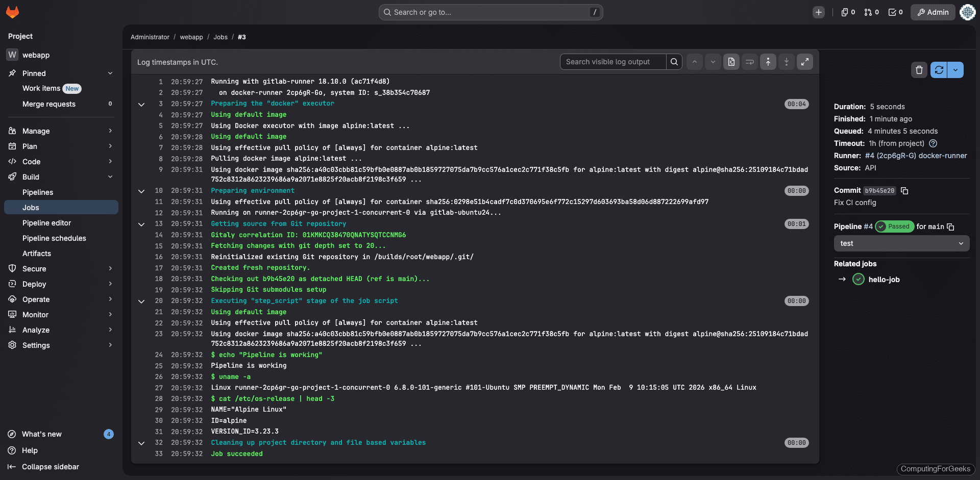Viewport: 980px width, 480px height.
Task: Open the raw job log
Action: click(731, 62)
